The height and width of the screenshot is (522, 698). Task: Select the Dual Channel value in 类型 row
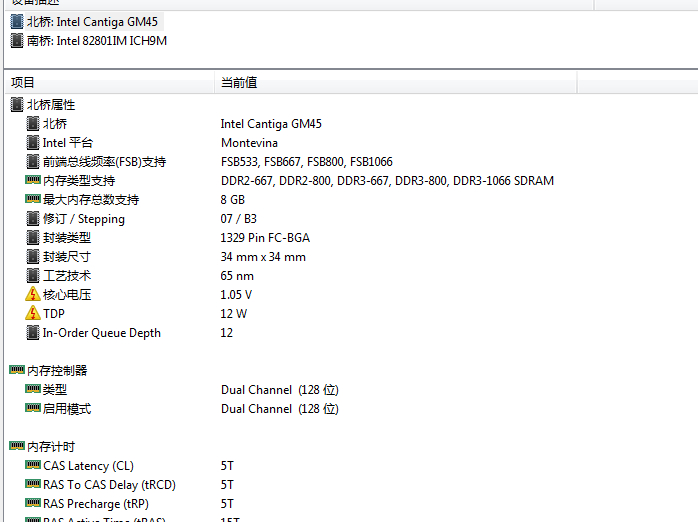coord(280,390)
